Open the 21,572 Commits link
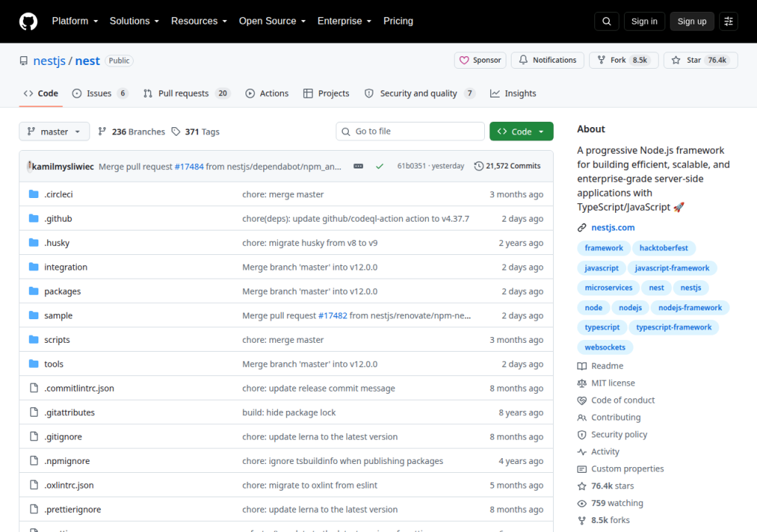The width and height of the screenshot is (757, 532). pos(507,166)
